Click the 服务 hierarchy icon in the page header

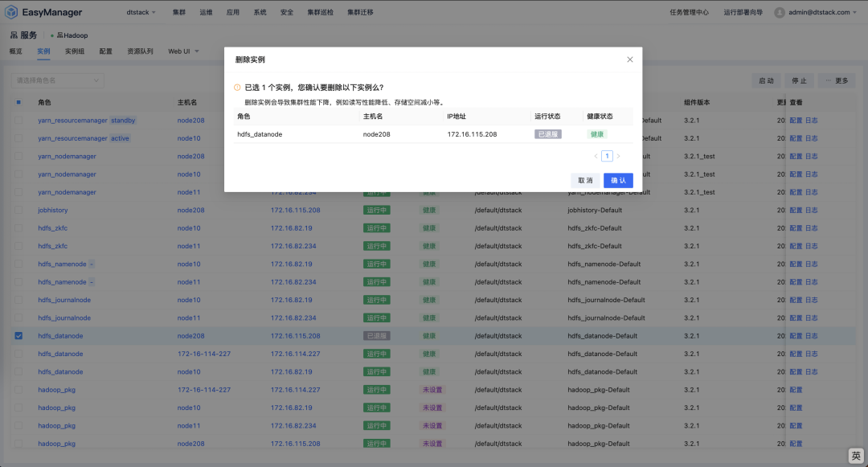click(x=14, y=35)
